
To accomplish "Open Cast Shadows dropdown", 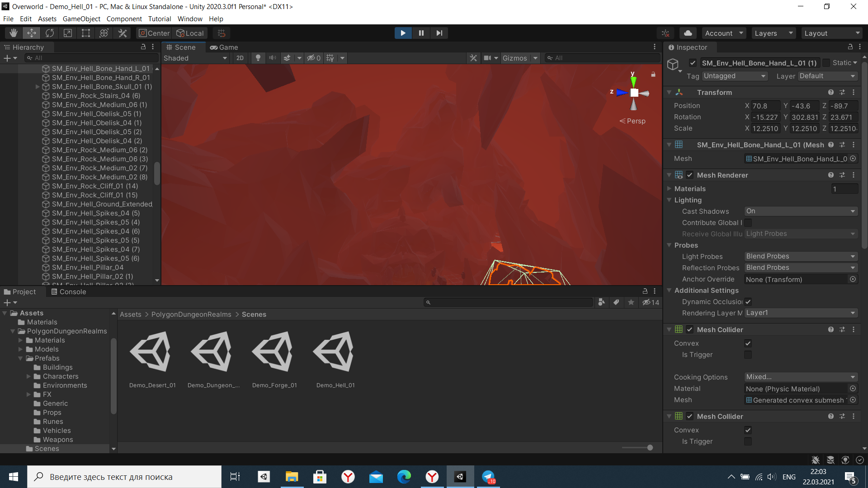I will click(801, 211).
